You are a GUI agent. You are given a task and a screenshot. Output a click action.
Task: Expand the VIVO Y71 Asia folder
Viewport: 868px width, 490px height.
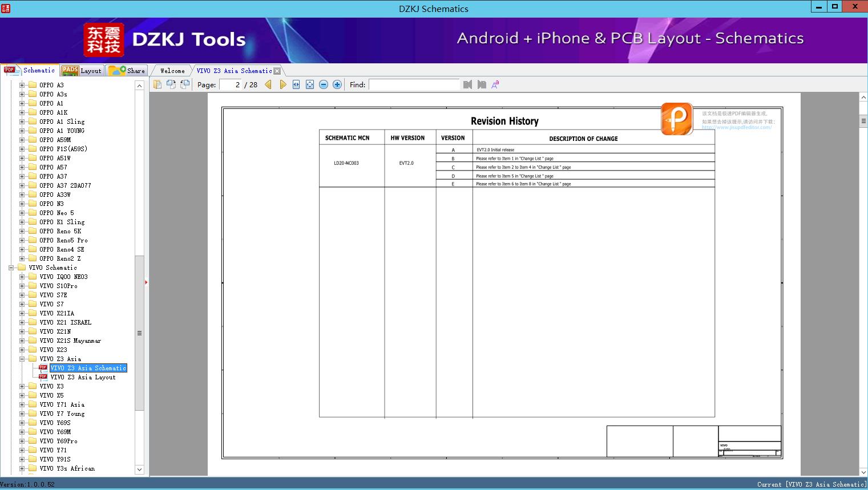[22, 404]
